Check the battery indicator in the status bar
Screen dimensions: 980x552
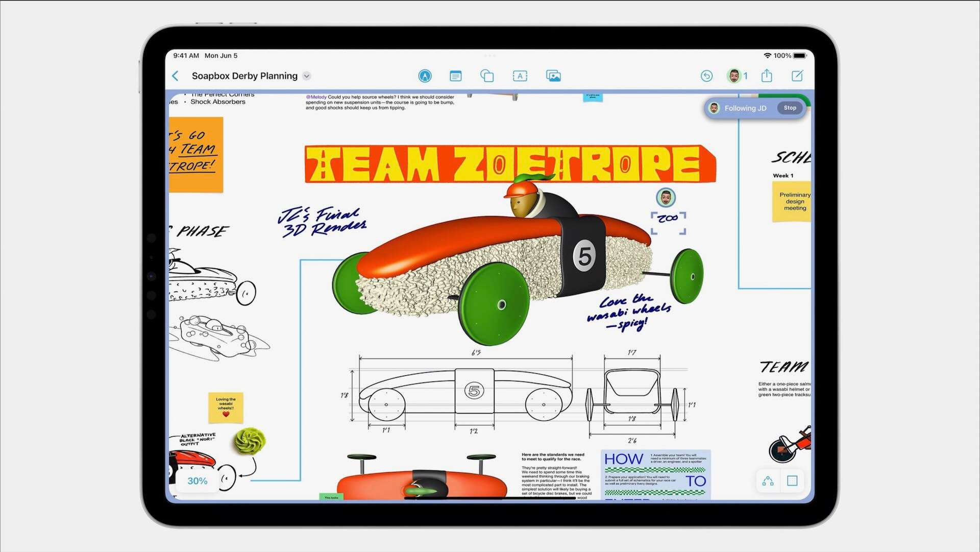(x=800, y=56)
